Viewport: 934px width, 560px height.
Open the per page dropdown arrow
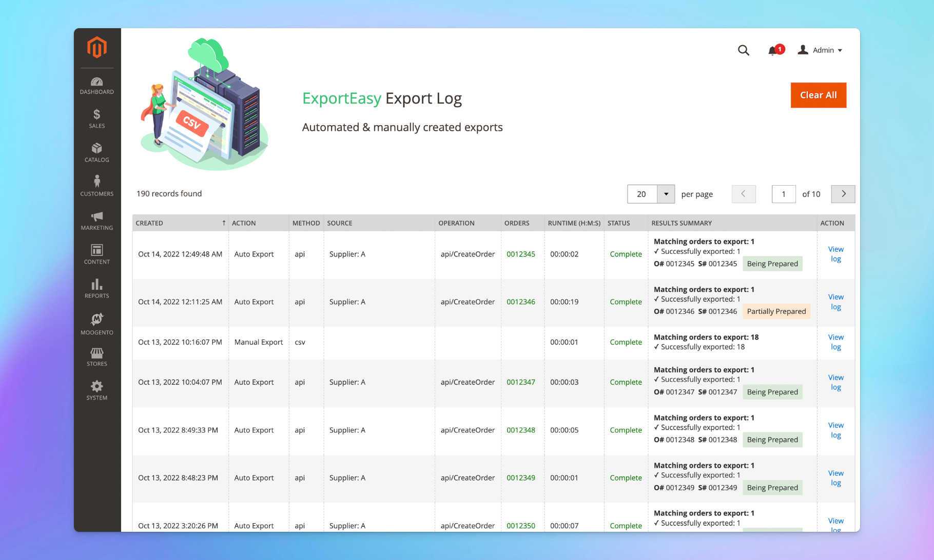point(666,194)
